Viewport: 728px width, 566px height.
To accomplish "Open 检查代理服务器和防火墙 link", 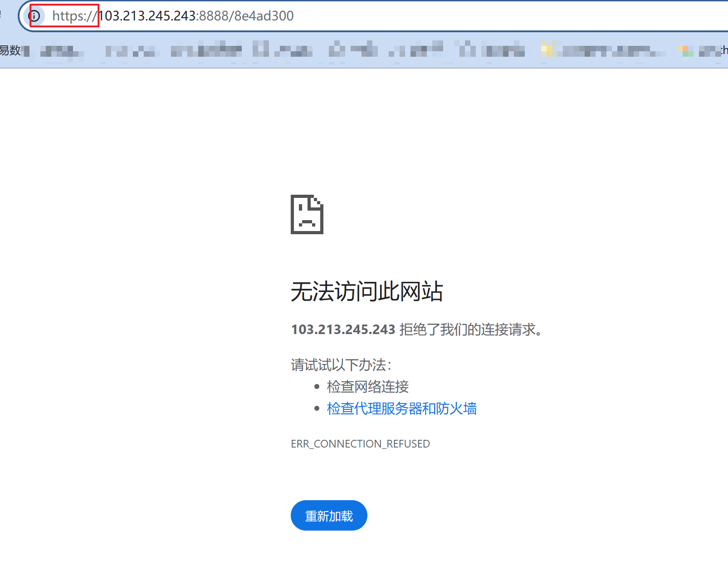I will pyautogui.click(x=402, y=409).
